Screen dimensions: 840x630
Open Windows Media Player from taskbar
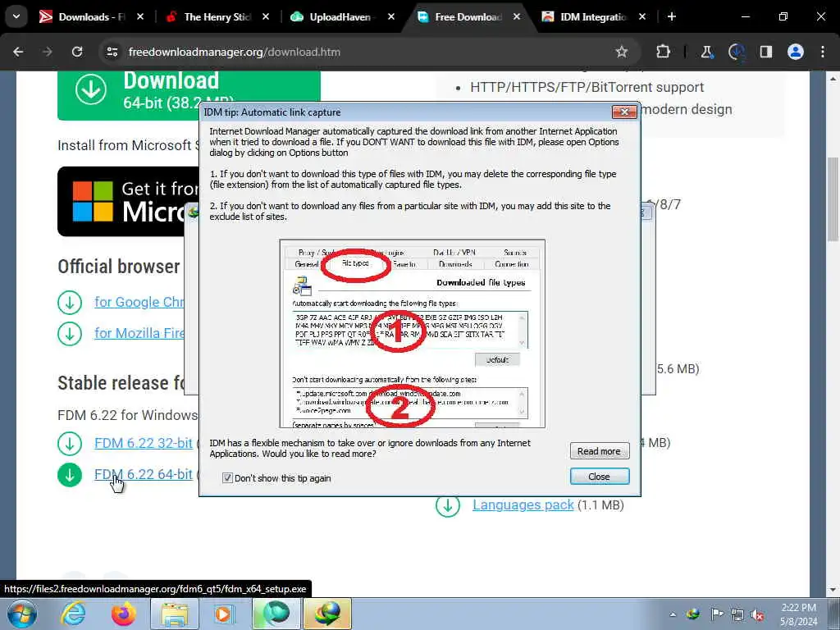(x=225, y=614)
